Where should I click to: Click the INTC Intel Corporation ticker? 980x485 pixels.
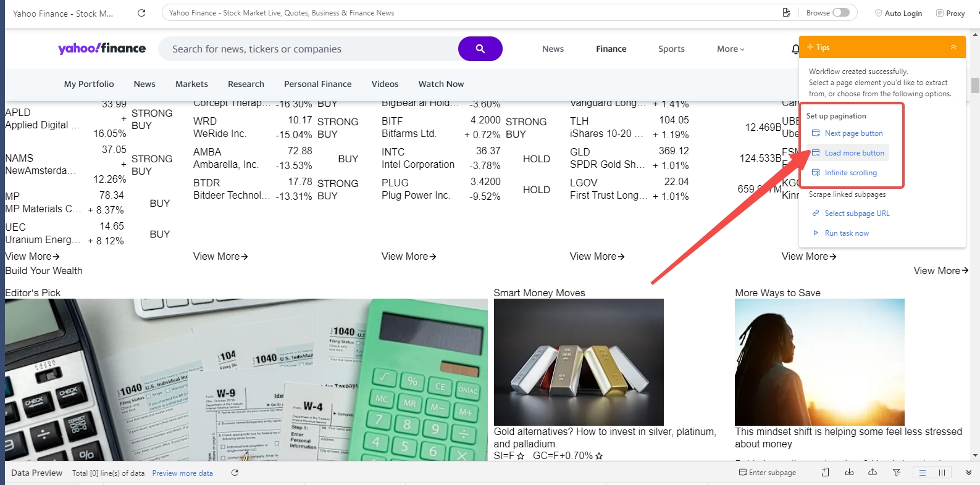393,152
